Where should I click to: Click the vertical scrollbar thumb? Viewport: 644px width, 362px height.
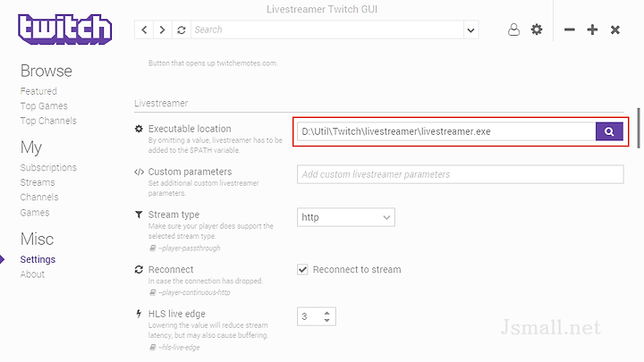click(639, 128)
